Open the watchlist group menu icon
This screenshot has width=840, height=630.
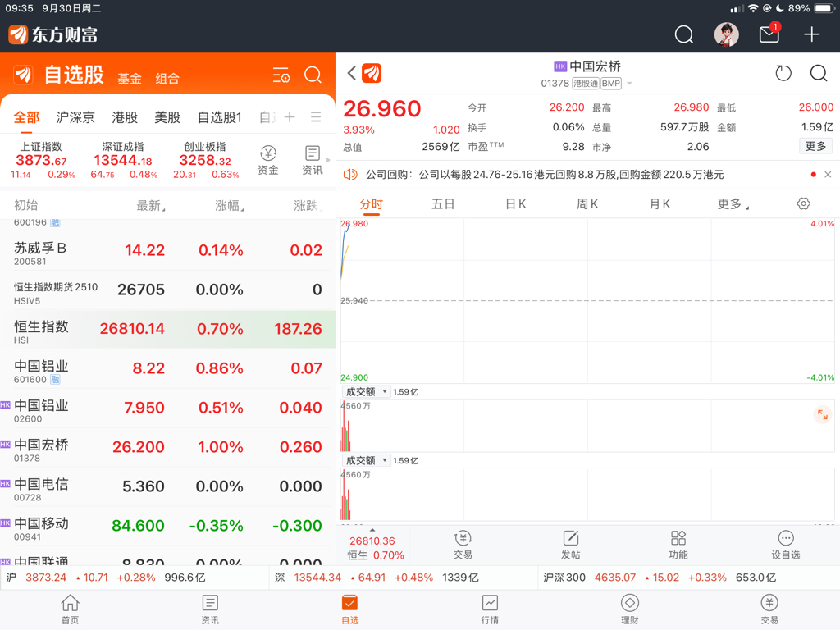[316, 116]
